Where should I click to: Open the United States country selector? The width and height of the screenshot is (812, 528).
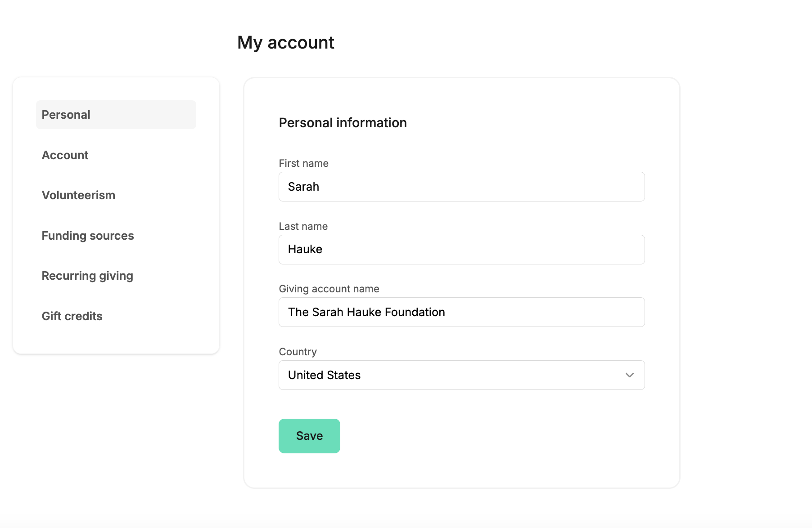click(x=450, y=375)
